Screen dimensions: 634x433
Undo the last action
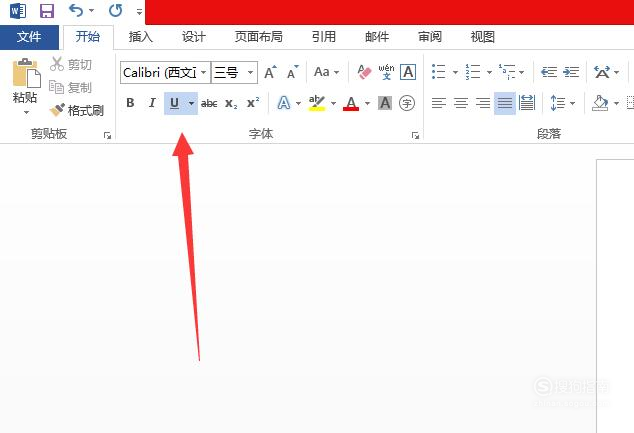pos(76,10)
